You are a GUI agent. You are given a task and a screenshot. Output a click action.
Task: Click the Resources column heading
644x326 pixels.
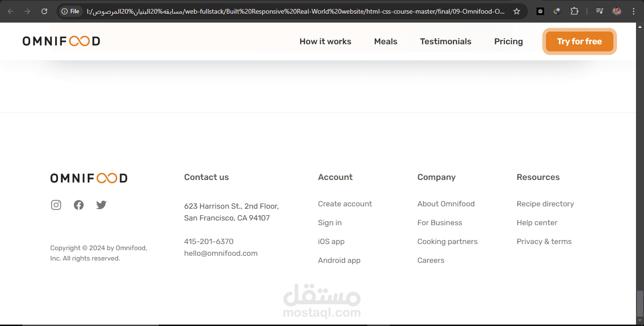point(538,177)
